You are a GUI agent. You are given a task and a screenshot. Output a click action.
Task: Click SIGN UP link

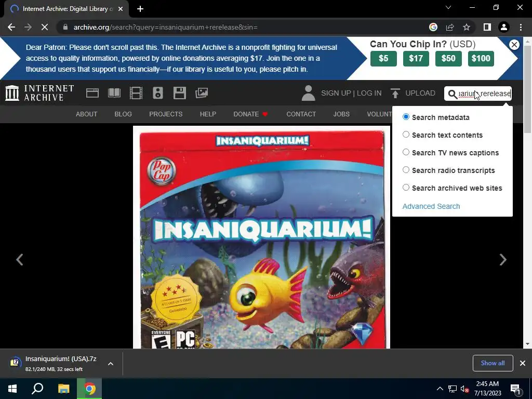pyautogui.click(x=336, y=93)
